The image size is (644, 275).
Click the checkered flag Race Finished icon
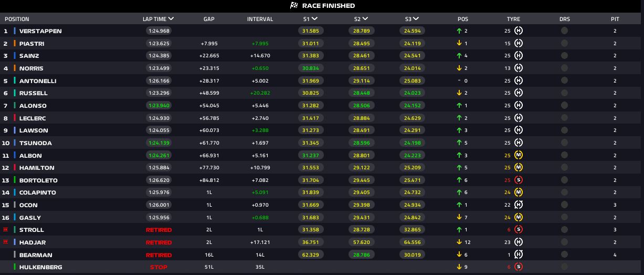[x=294, y=6]
